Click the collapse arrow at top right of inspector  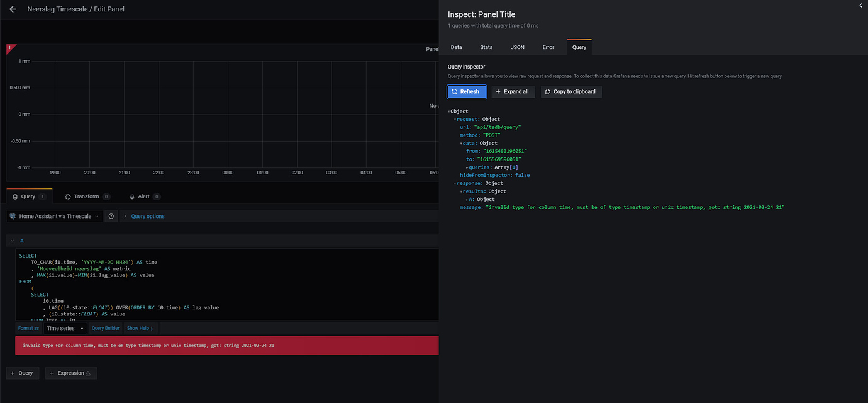(860, 5)
